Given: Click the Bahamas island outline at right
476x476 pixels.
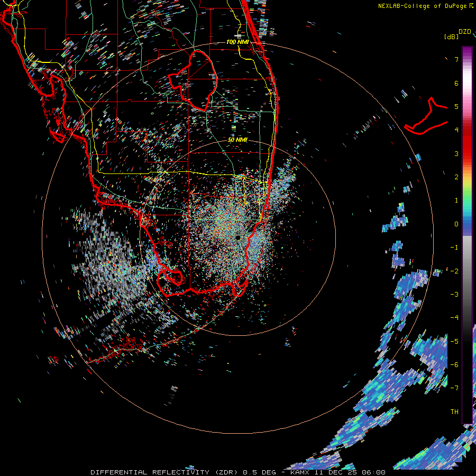Looking at the screenshot, I should 426,116.
